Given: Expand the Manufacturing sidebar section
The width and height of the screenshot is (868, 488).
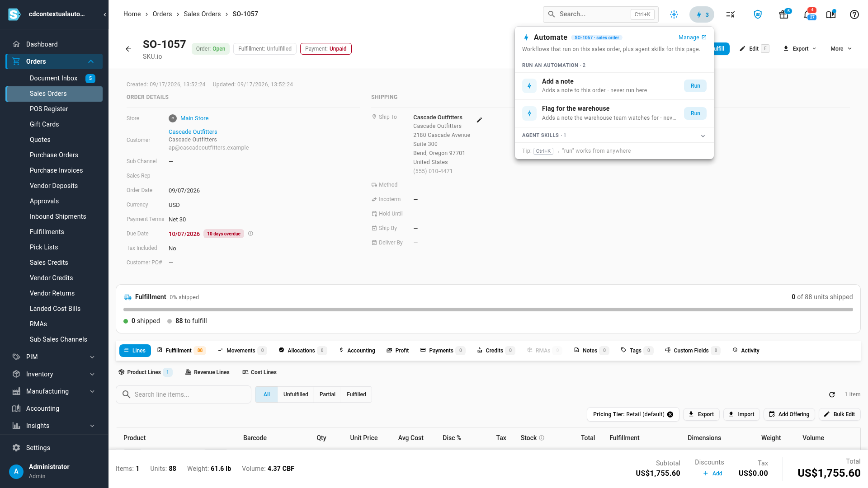Looking at the screenshot, I should pyautogui.click(x=92, y=391).
